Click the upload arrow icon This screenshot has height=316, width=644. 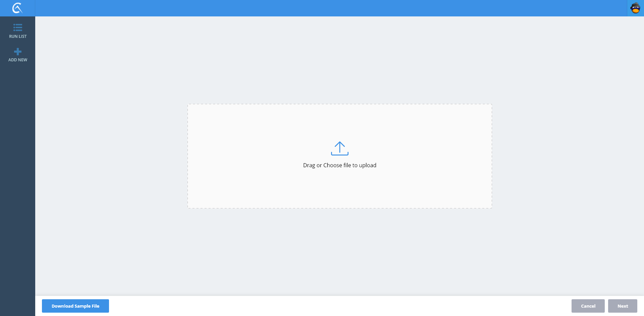click(340, 146)
